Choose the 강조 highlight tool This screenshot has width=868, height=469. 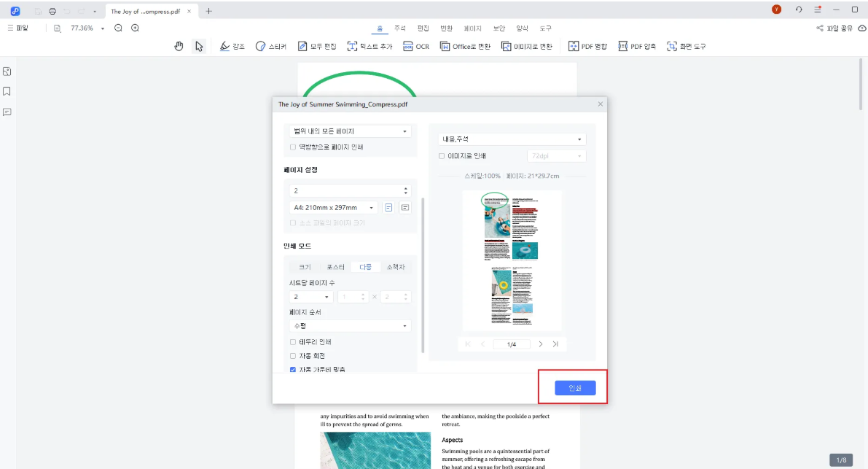pyautogui.click(x=232, y=47)
